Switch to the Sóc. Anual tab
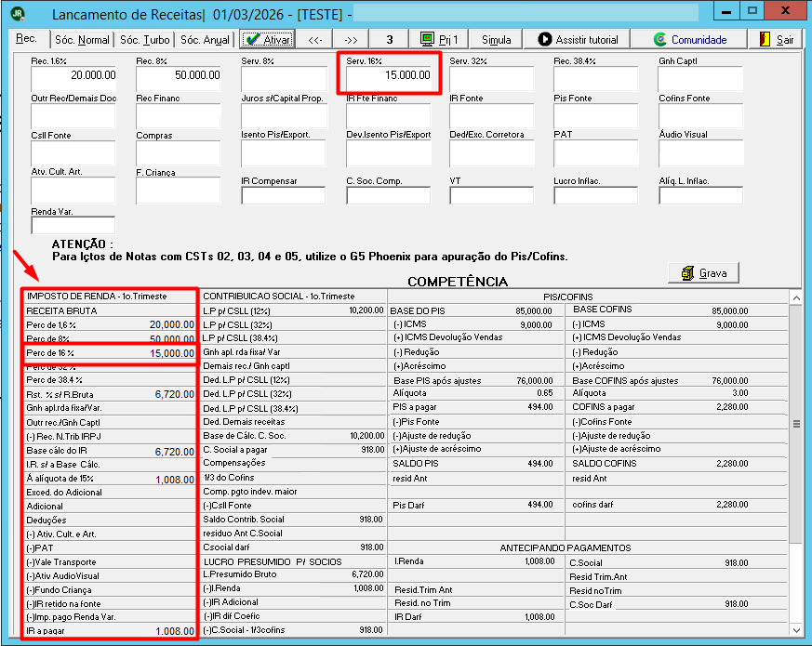 coord(205,40)
